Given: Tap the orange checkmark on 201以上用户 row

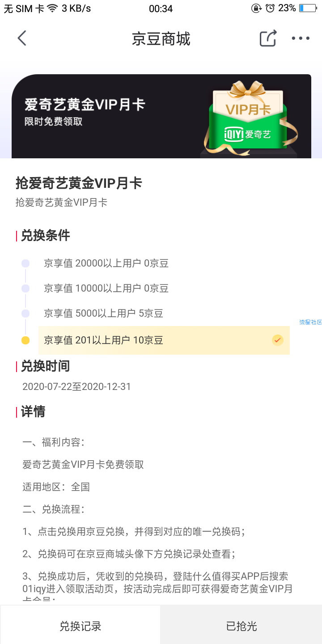Looking at the screenshot, I should (x=278, y=340).
